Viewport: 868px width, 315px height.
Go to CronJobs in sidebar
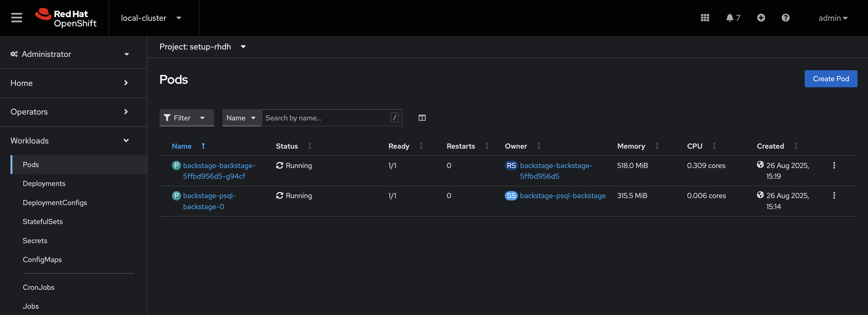tap(38, 287)
